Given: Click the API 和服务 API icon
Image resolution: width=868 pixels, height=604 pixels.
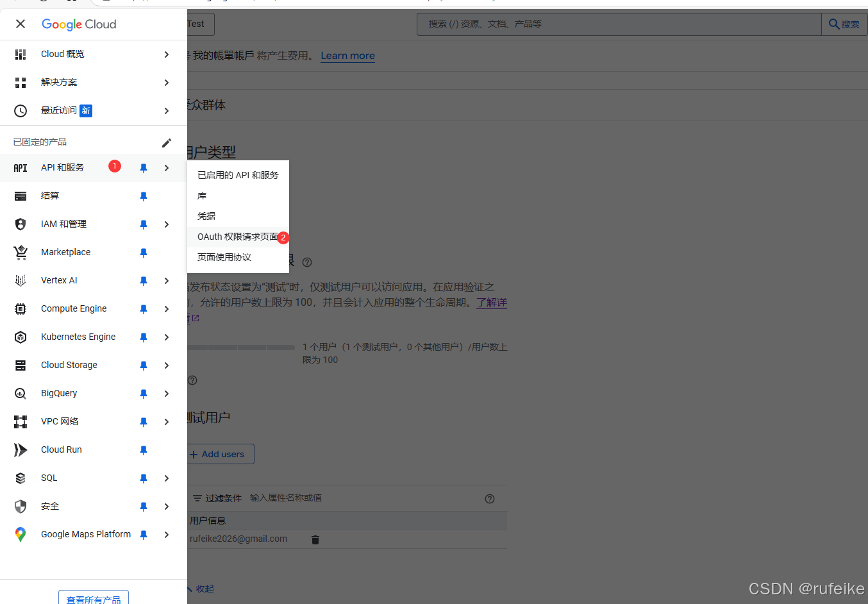Looking at the screenshot, I should tap(21, 168).
